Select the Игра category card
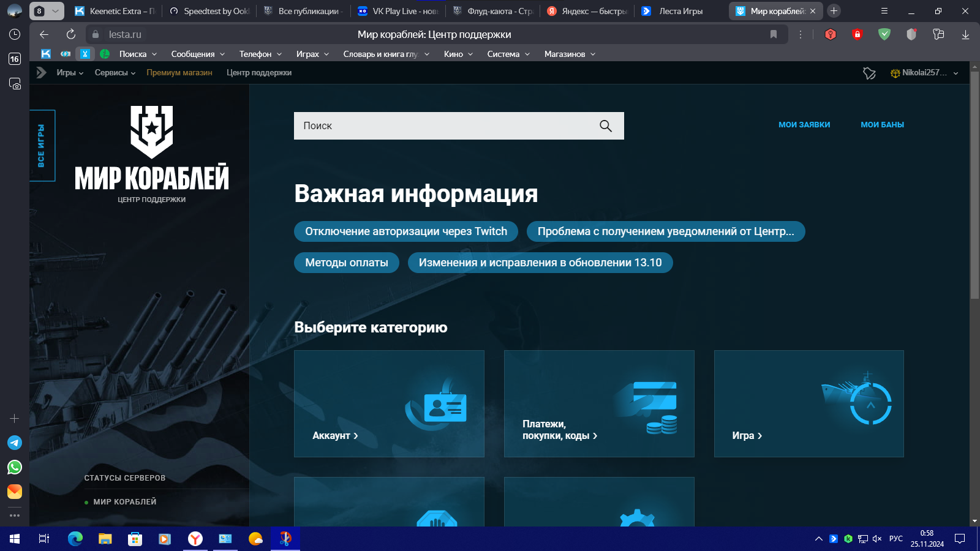The image size is (980, 551). [809, 403]
